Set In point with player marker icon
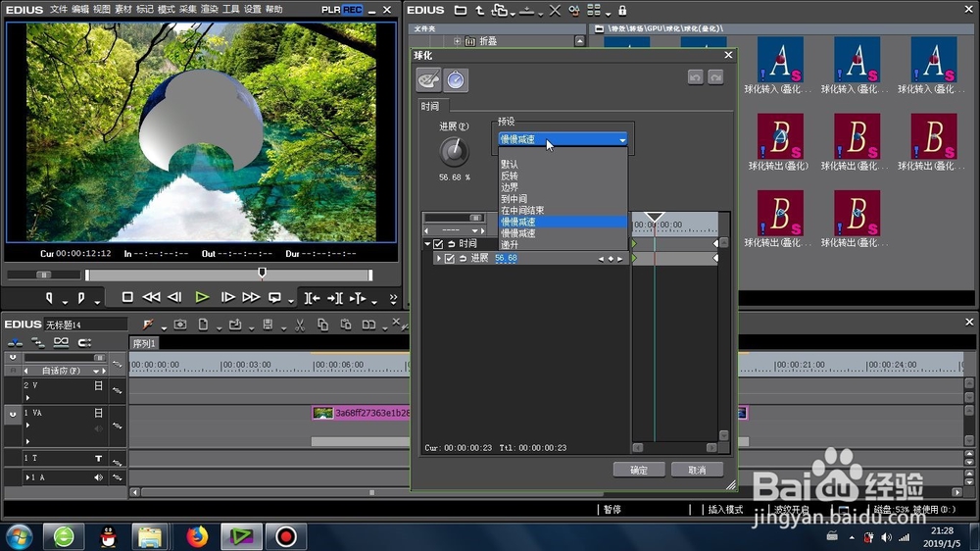 click(49, 298)
